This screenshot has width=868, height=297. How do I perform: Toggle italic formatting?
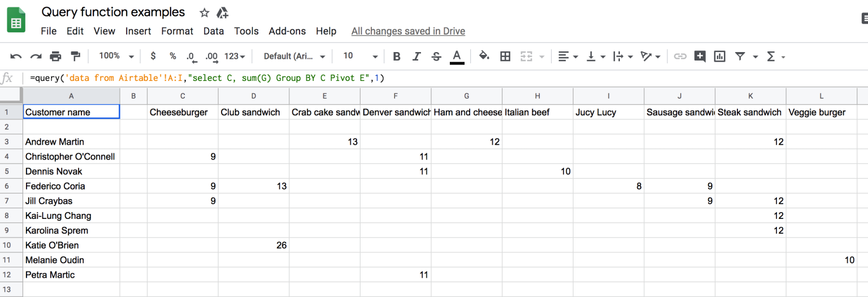click(416, 56)
